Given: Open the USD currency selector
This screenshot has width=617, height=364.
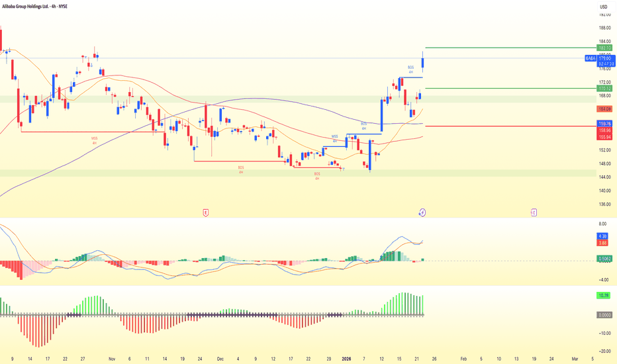Looking at the screenshot, I should pyautogui.click(x=603, y=7).
